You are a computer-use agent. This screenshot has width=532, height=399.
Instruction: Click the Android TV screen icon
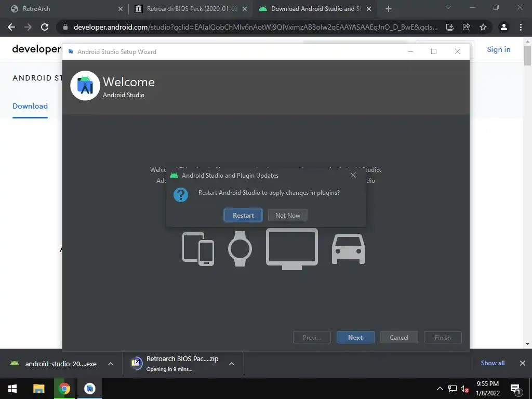click(292, 249)
